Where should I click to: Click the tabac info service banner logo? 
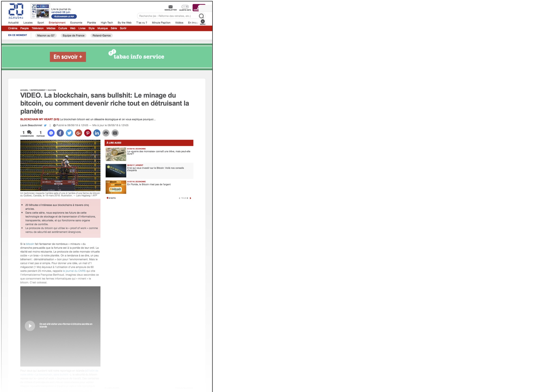tap(136, 55)
